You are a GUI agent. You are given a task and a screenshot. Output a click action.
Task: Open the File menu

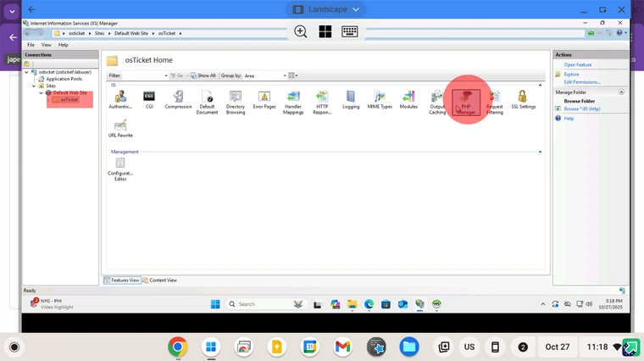(31, 45)
